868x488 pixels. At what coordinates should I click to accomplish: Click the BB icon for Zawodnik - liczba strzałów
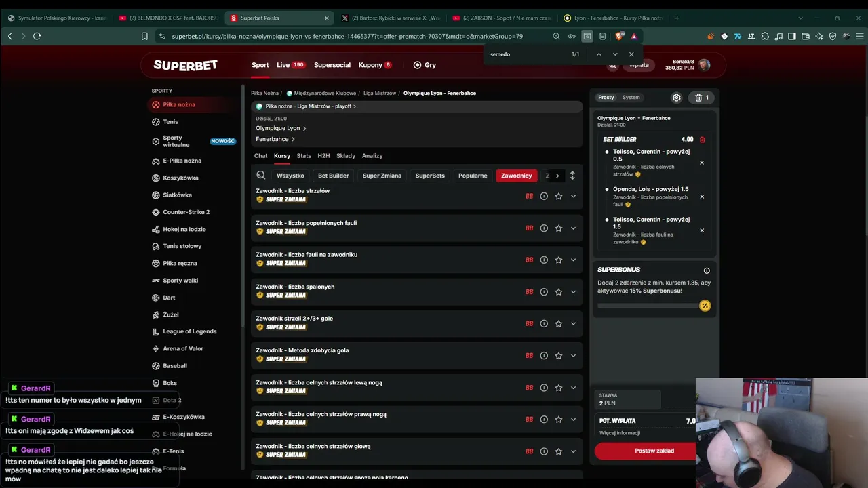[529, 197]
